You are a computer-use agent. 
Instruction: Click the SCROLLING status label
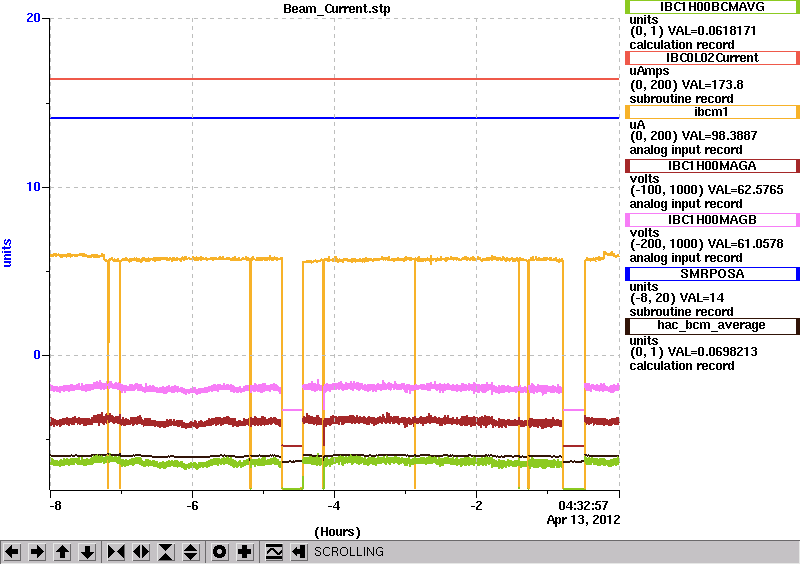[348, 552]
